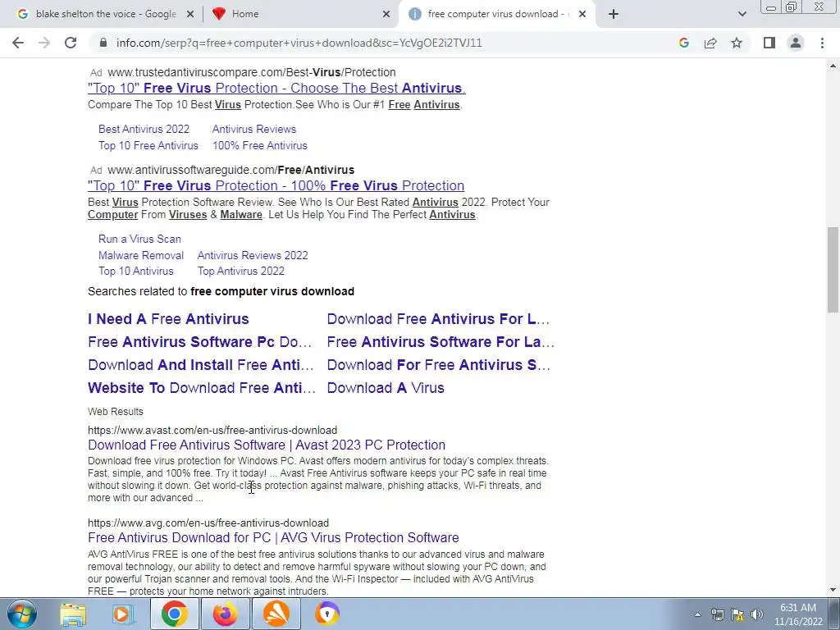840x630 pixels.
Task: Click the Web Results heading
Action: 116,412
